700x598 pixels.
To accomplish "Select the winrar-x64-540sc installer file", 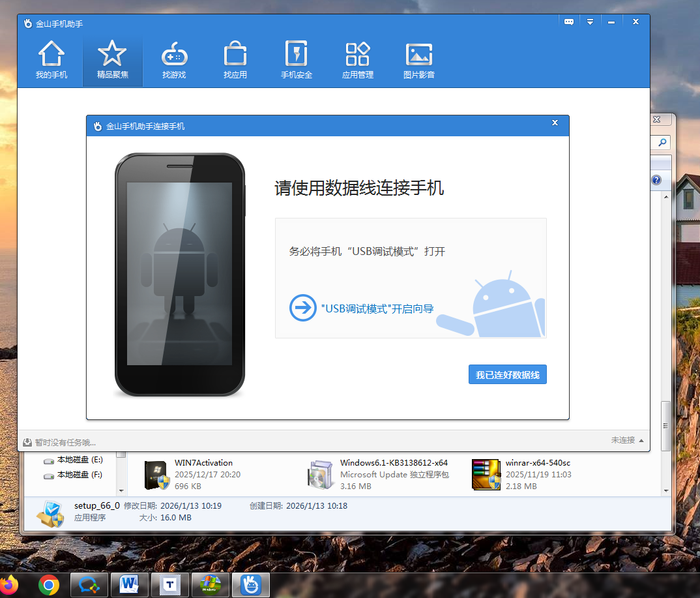I will click(538, 463).
